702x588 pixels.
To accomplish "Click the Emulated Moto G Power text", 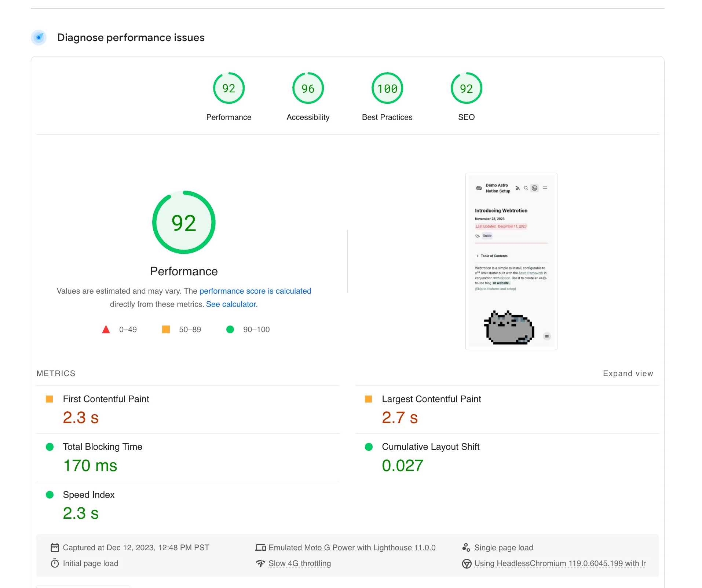I will 352,548.
